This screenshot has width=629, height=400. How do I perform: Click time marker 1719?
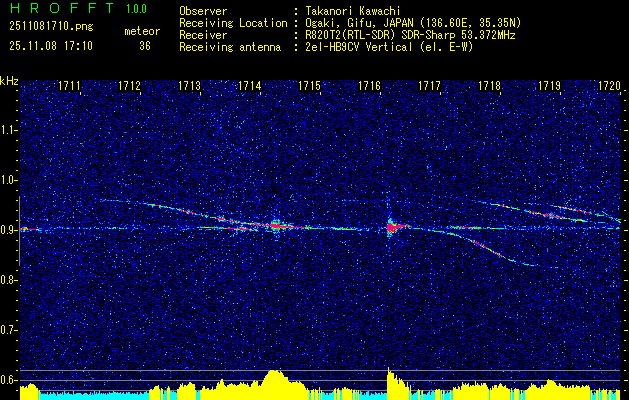(x=549, y=85)
